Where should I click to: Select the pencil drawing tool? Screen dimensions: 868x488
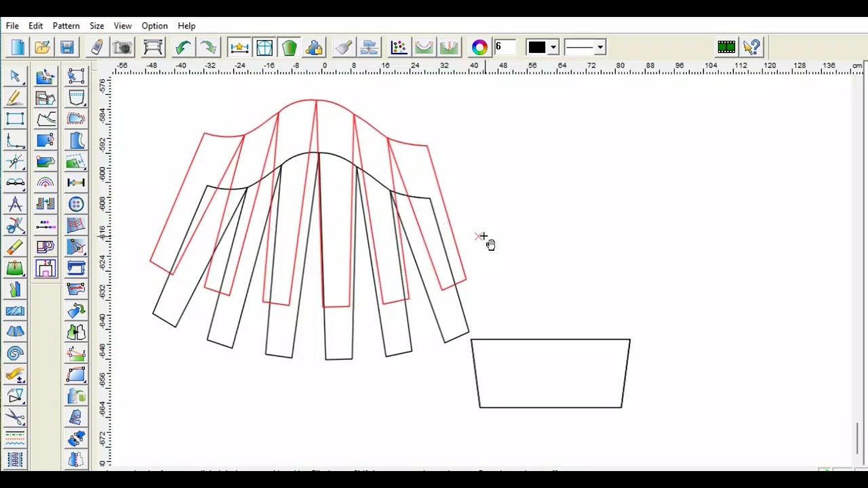click(x=15, y=98)
